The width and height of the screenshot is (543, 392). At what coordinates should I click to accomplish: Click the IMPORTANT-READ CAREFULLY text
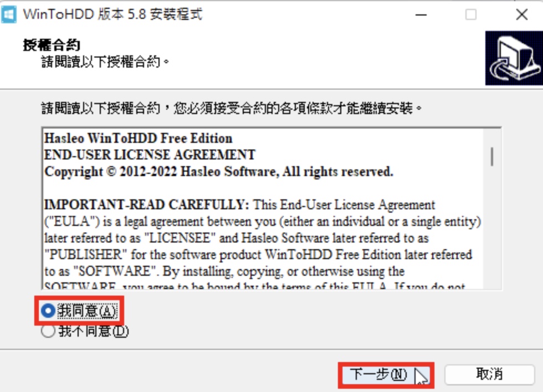click(x=146, y=205)
